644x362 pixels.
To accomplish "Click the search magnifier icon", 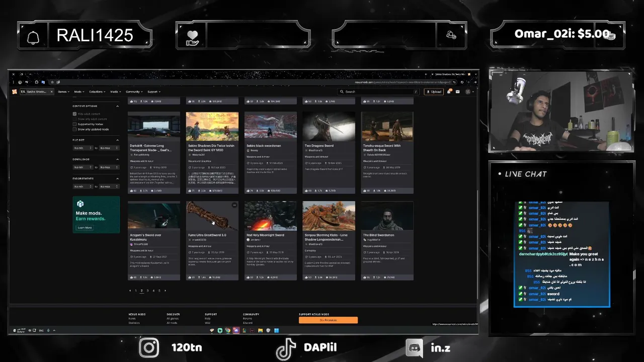I will (342, 92).
